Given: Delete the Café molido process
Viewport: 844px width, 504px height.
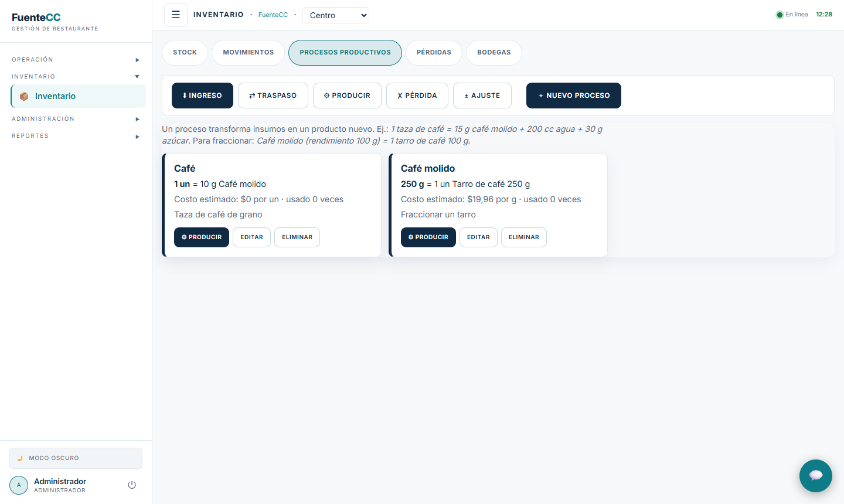Looking at the screenshot, I should [x=524, y=237].
